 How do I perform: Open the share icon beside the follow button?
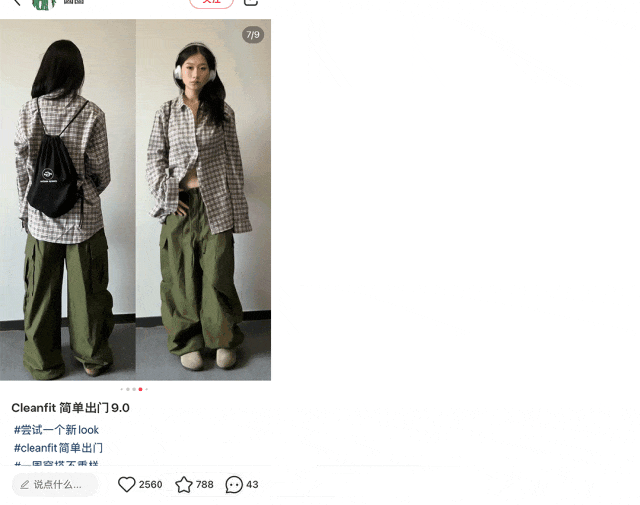(251, 3)
